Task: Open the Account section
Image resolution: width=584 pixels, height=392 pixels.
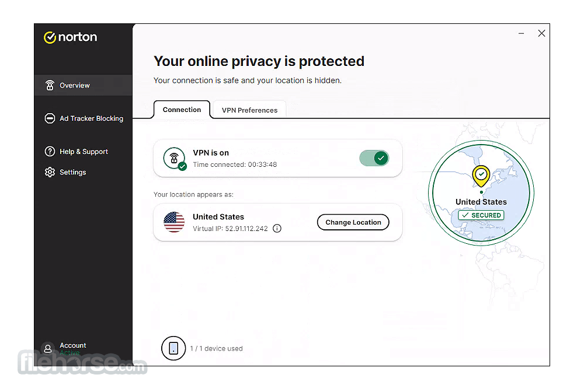Action: pos(72,348)
